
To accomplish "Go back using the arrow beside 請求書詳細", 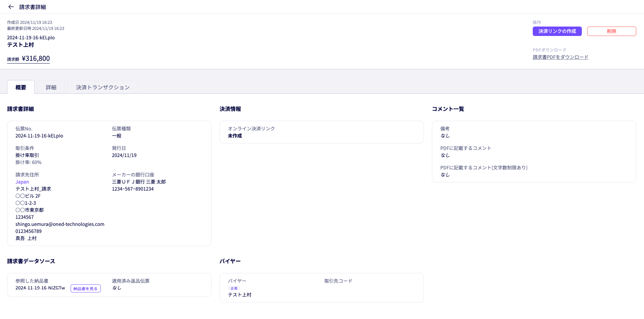I will click(11, 7).
